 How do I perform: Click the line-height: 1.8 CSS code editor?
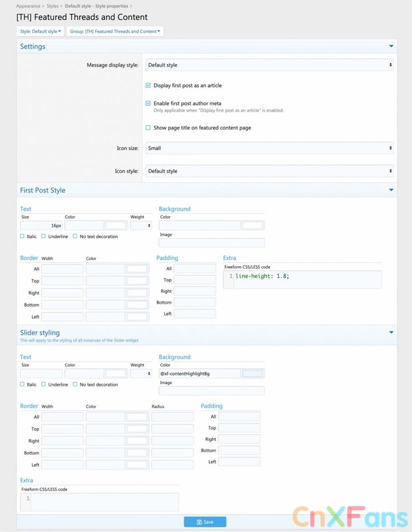[302, 279]
